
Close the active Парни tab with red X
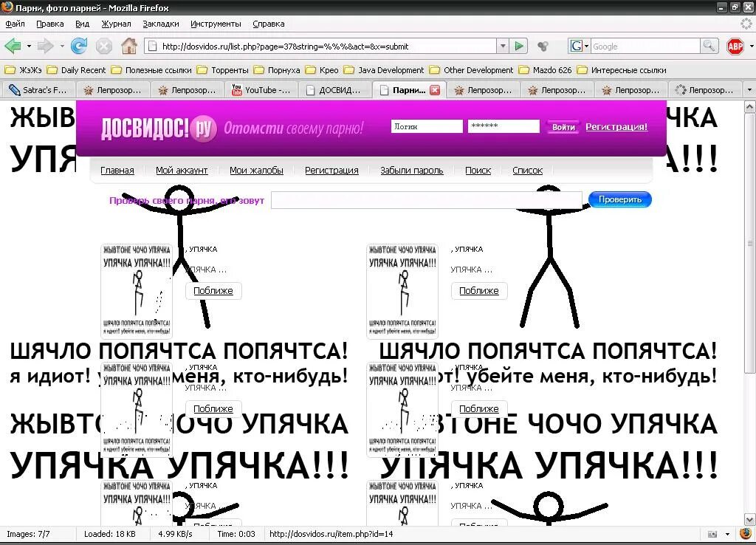tap(434, 90)
